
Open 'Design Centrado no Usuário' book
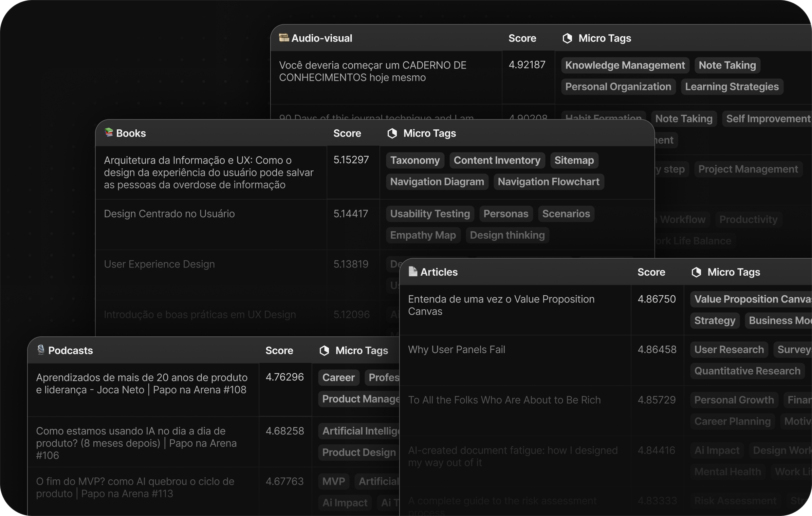tap(169, 214)
